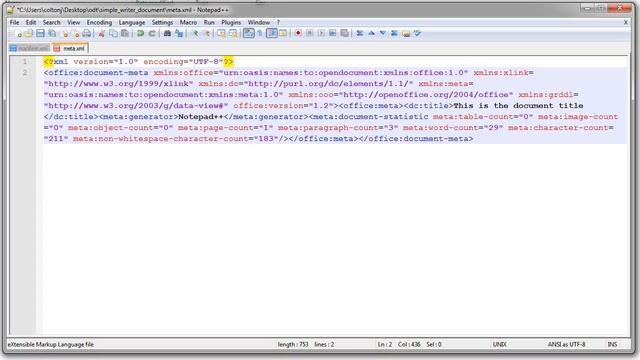
Task: Select the meta.xml tab
Action: point(70,48)
